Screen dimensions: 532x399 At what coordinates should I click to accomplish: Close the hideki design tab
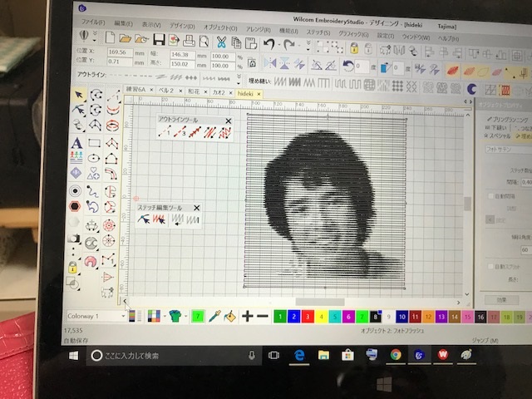pyautogui.click(x=259, y=94)
